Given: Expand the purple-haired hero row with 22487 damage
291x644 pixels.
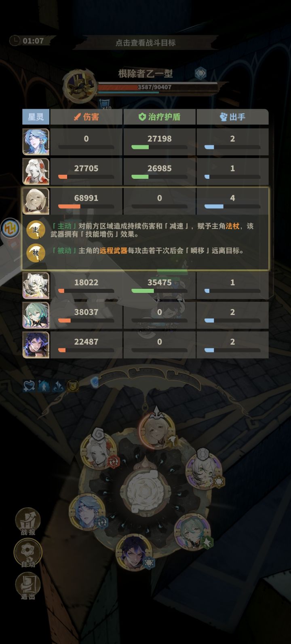Looking at the screenshot, I should (x=145, y=345).
